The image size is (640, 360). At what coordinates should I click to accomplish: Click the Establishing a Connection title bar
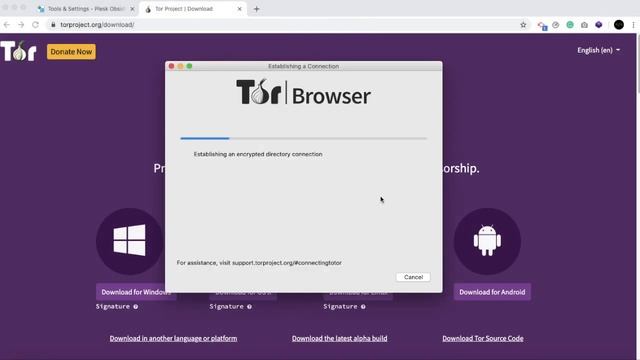point(304,66)
